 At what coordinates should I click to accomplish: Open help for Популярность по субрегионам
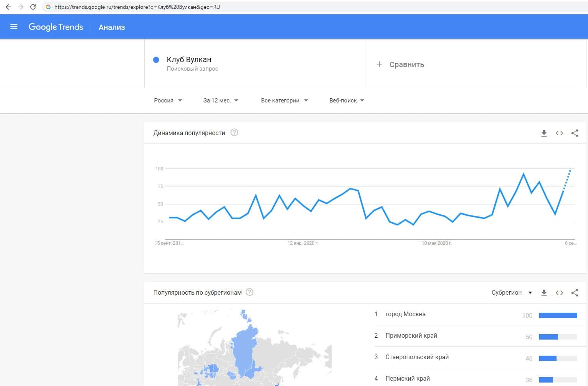pyautogui.click(x=249, y=292)
